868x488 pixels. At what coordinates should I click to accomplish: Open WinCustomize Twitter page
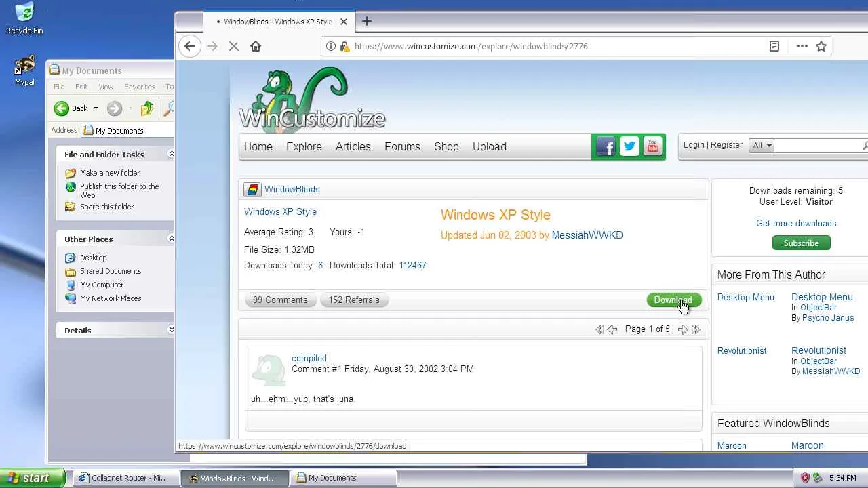coord(629,146)
